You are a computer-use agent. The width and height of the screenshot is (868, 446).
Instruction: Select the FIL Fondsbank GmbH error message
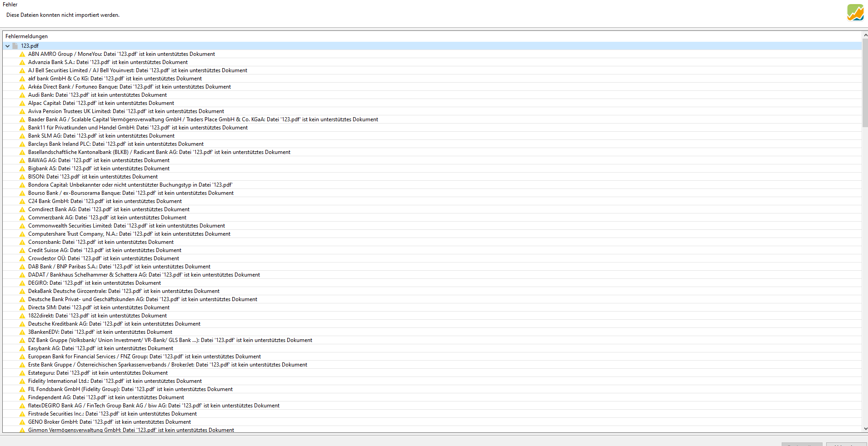point(130,389)
